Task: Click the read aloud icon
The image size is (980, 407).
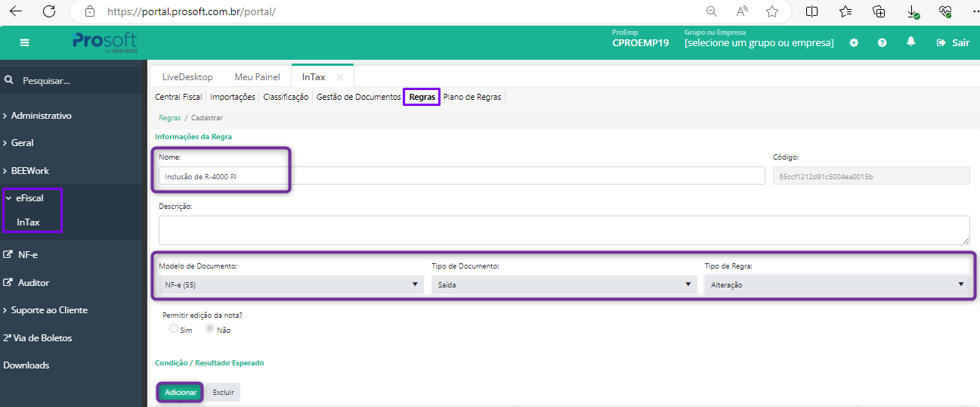Action: point(742,11)
